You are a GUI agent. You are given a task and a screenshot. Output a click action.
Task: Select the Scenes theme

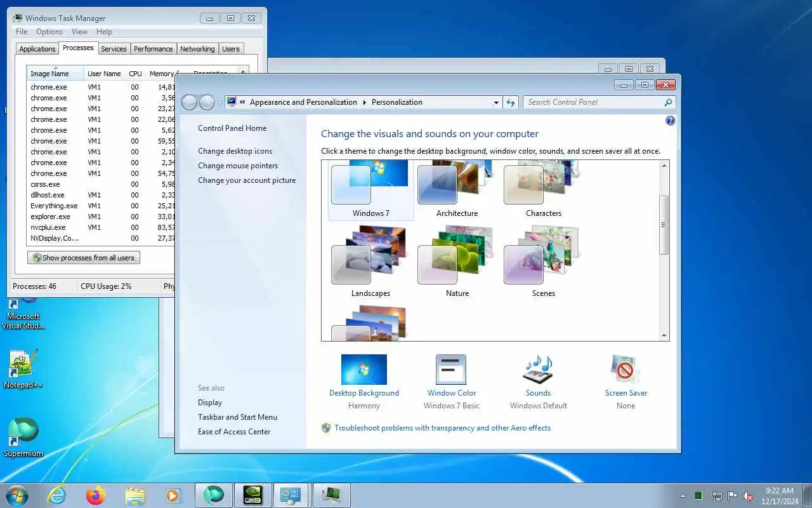543,262
